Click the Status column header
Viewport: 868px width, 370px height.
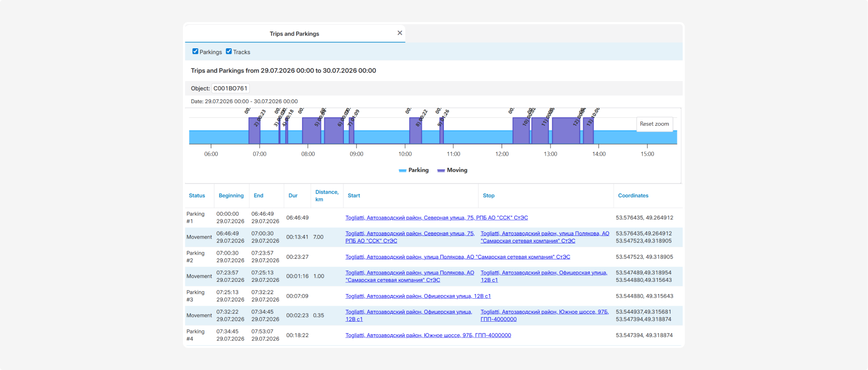197,196
